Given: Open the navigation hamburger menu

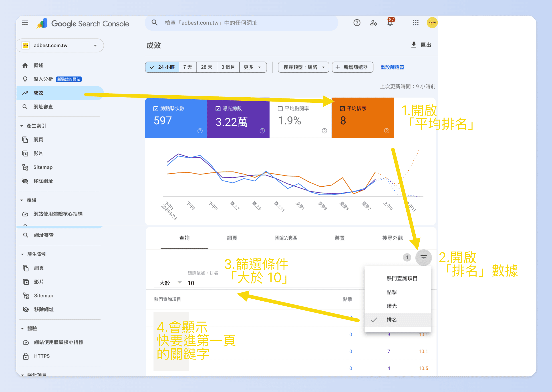Looking at the screenshot, I should click(x=25, y=22).
